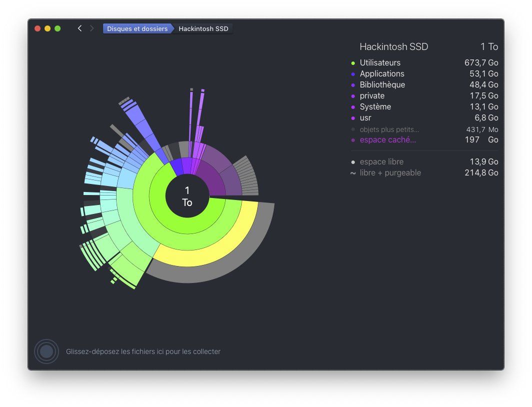Viewport: 532px width, 407px height.
Task: Go to Disques et dossiers breadcrumb
Action: pos(137,28)
